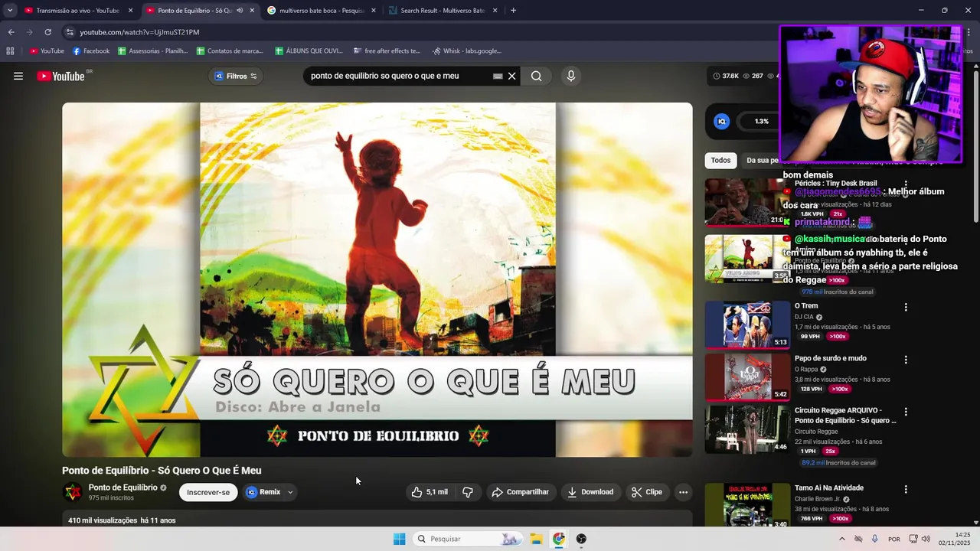The image size is (980, 551).
Task: Click the Download button
Action: click(590, 492)
